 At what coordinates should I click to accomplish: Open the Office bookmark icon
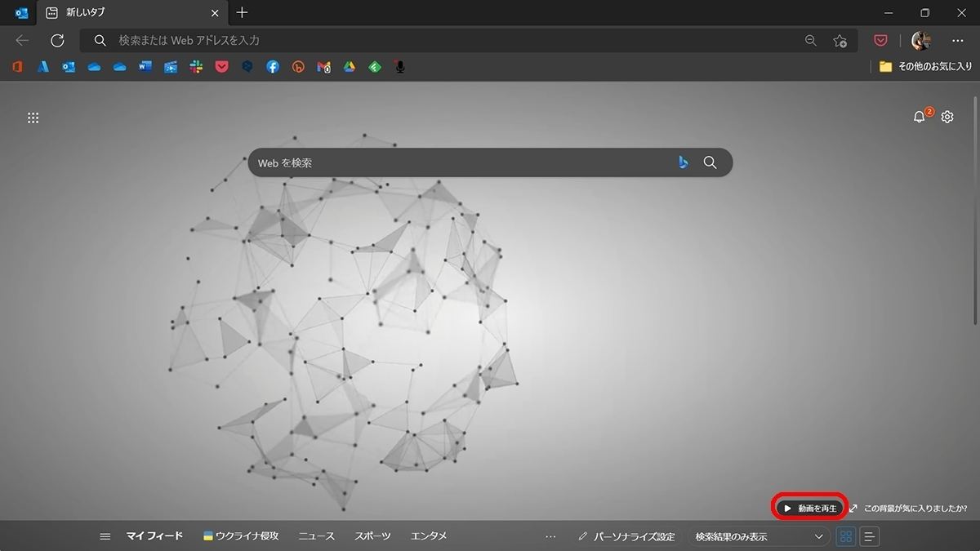click(x=17, y=67)
